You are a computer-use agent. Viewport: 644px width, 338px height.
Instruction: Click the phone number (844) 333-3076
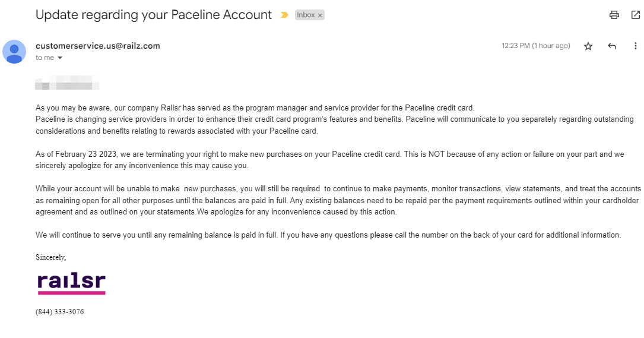[59, 312]
